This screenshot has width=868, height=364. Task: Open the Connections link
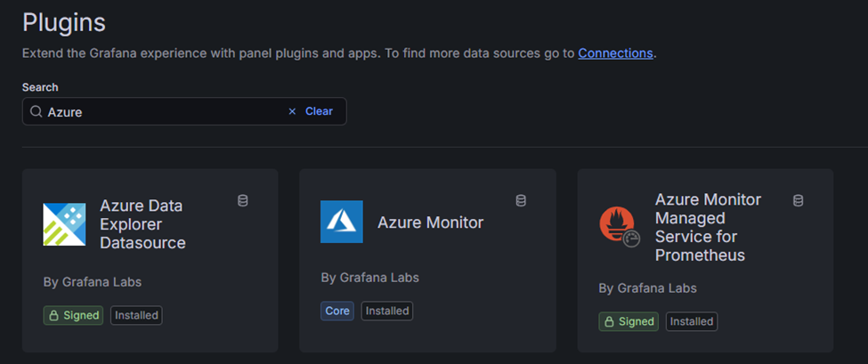coord(615,53)
